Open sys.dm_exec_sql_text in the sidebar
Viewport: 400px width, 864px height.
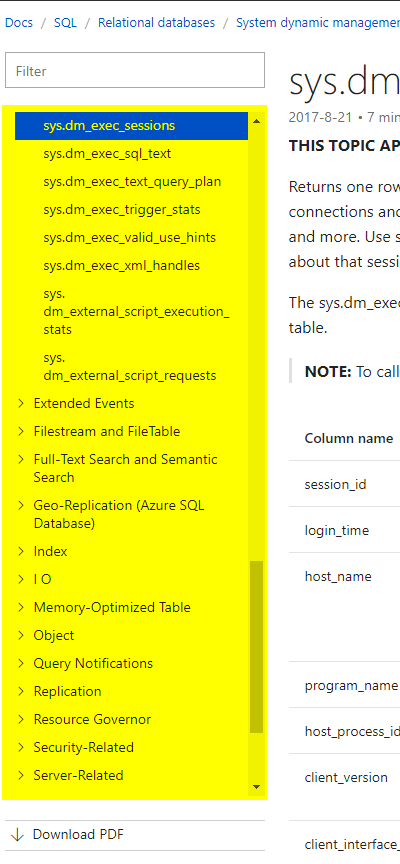pos(107,154)
